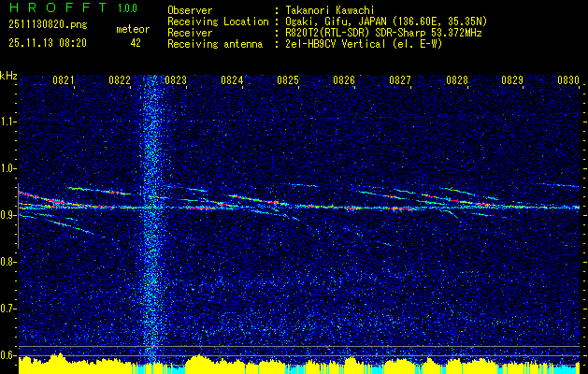The width and height of the screenshot is (588, 374).
Task: Click the meteor label
Action: coord(133,29)
